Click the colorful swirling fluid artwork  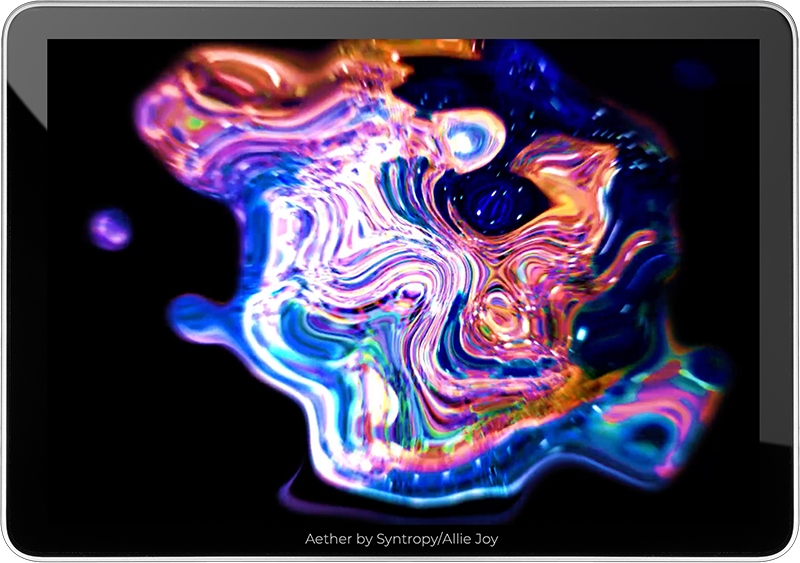pyautogui.click(x=403, y=281)
